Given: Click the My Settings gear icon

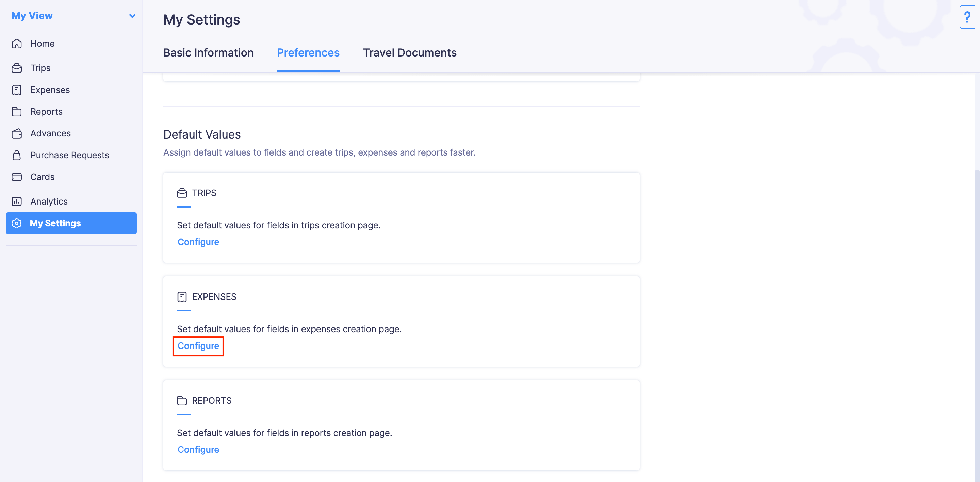Looking at the screenshot, I should pyautogui.click(x=17, y=223).
